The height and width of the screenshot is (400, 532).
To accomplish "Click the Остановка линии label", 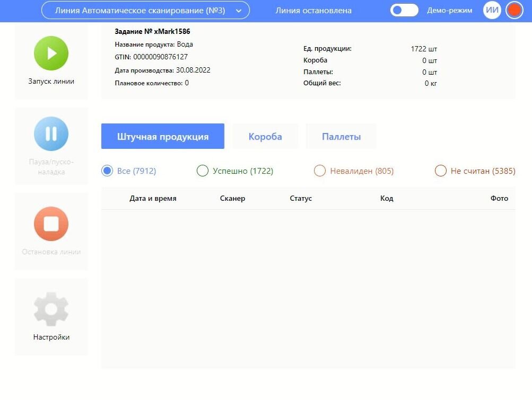I will pyautogui.click(x=51, y=252).
